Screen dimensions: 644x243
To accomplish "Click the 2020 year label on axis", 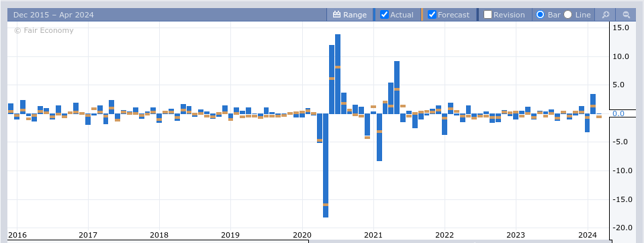I will [302, 235].
